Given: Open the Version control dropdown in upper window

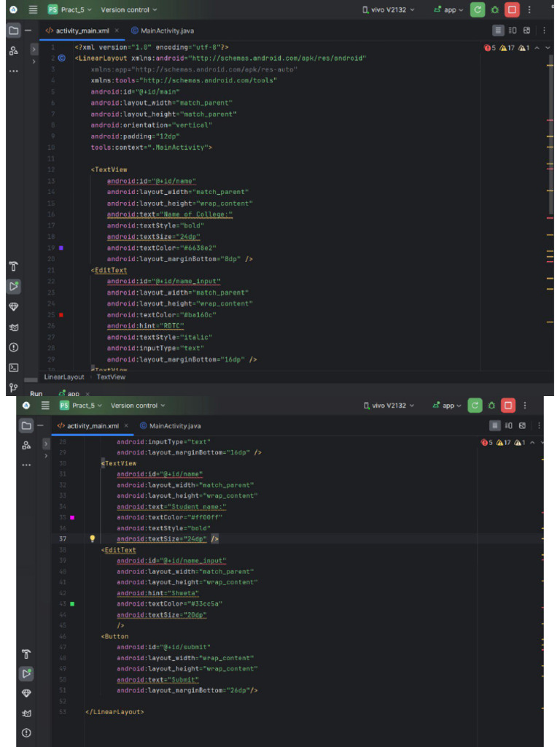Looking at the screenshot, I should [128, 9].
